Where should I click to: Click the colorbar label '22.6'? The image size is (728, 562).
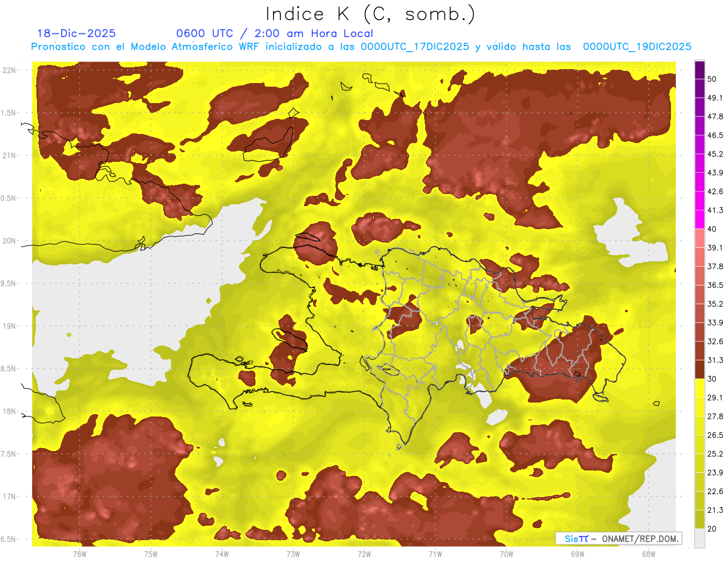(x=715, y=492)
